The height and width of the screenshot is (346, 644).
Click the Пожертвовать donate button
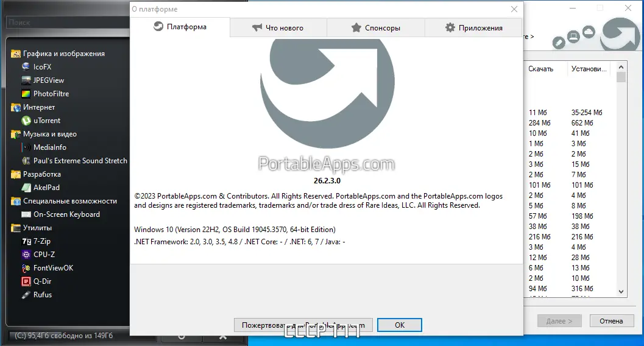303,325
